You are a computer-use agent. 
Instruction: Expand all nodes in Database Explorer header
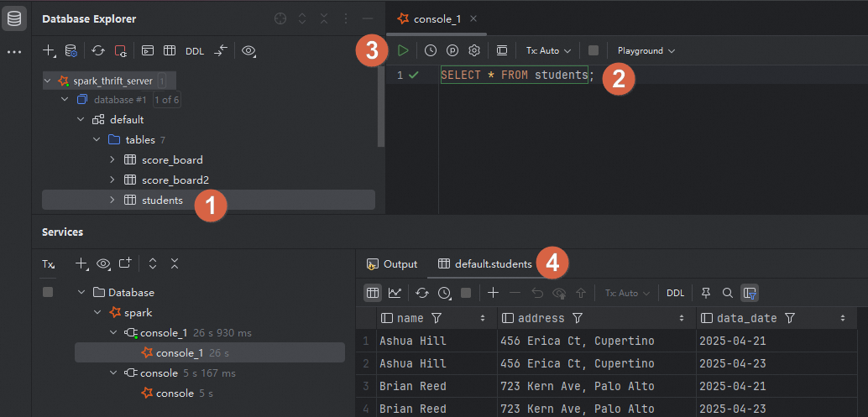coord(302,18)
